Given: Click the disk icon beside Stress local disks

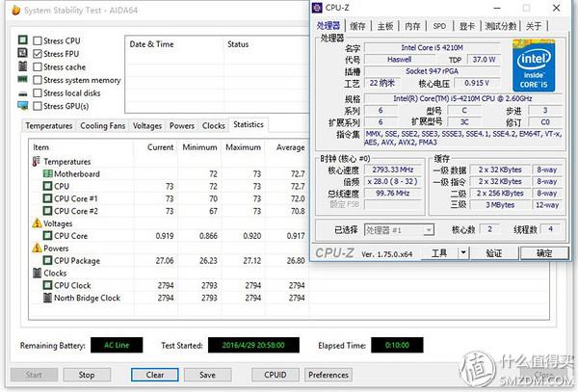Looking at the screenshot, I should click(23, 93).
